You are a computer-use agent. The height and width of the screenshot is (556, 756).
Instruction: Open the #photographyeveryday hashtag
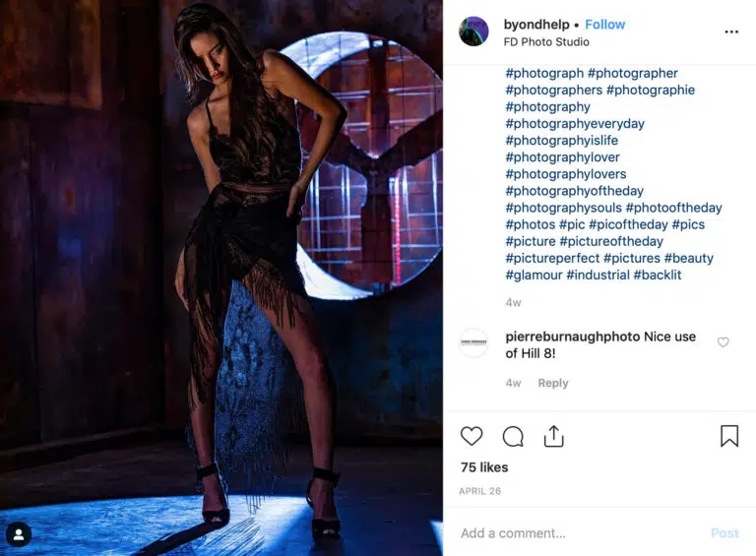click(575, 123)
